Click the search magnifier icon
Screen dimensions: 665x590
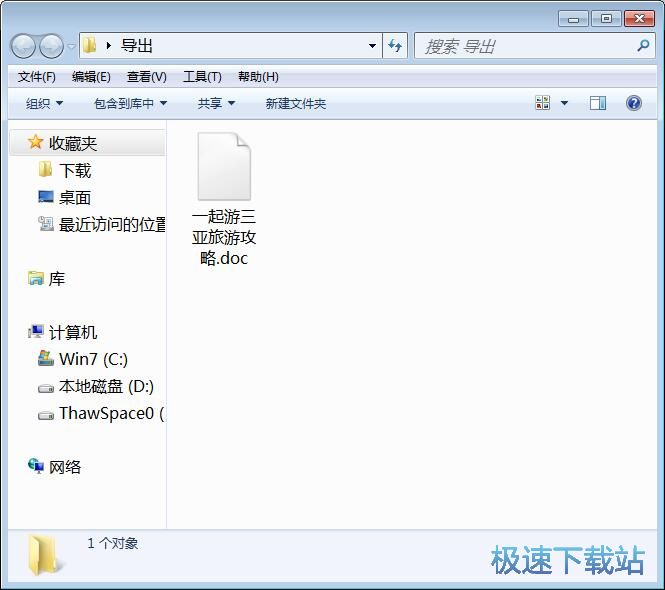(643, 45)
